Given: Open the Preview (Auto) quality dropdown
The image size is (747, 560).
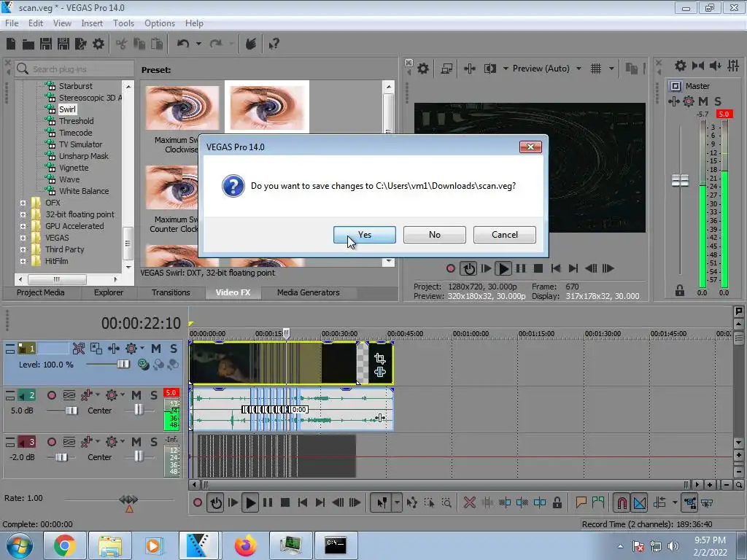Looking at the screenshot, I should coord(578,69).
